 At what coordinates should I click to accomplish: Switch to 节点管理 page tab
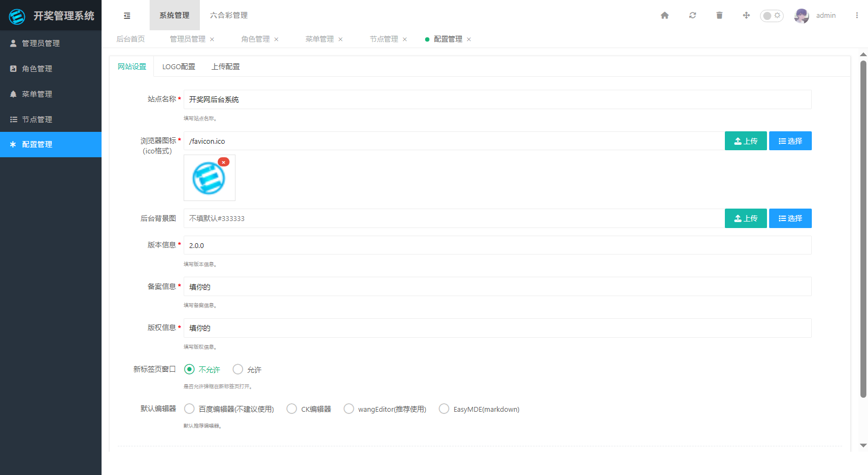pyautogui.click(x=384, y=39)
